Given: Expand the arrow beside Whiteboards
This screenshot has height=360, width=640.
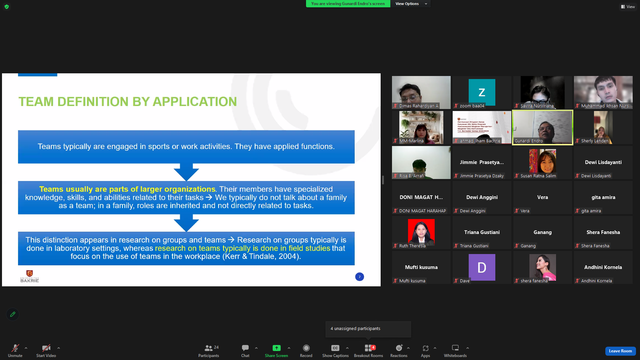Looking at the screenshot, I should 468,348.
